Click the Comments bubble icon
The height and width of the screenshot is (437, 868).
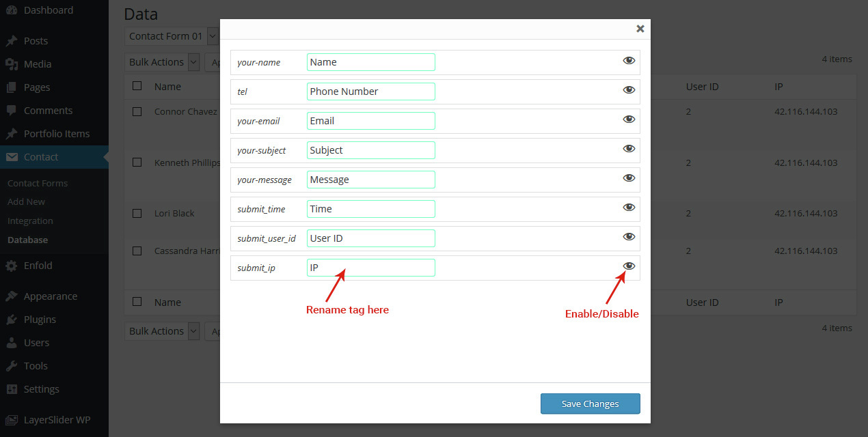pyautogui.click(x=12, y=111)
